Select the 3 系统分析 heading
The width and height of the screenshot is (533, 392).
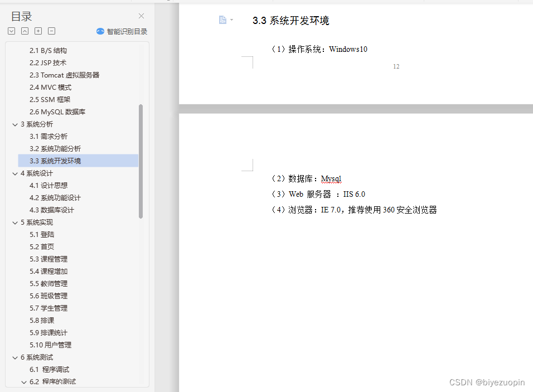[37, 124]
